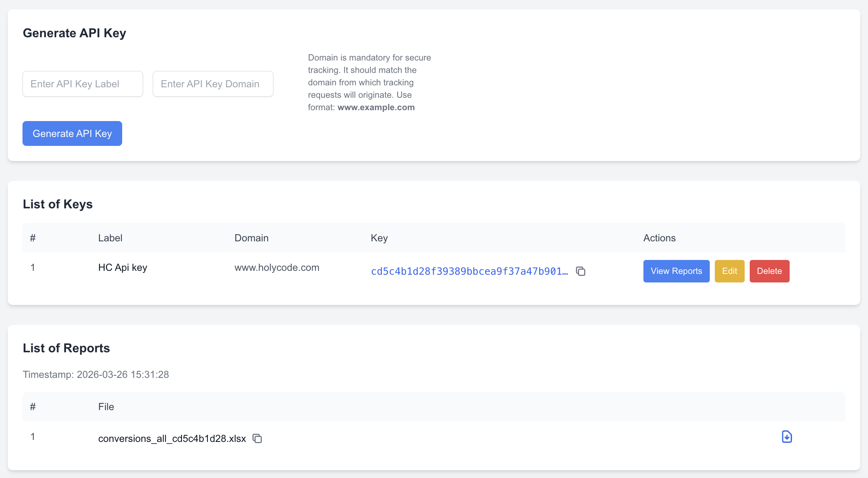Screen dimensions: 868x478
Task: Click the Label column header
Action: (110, 238)
